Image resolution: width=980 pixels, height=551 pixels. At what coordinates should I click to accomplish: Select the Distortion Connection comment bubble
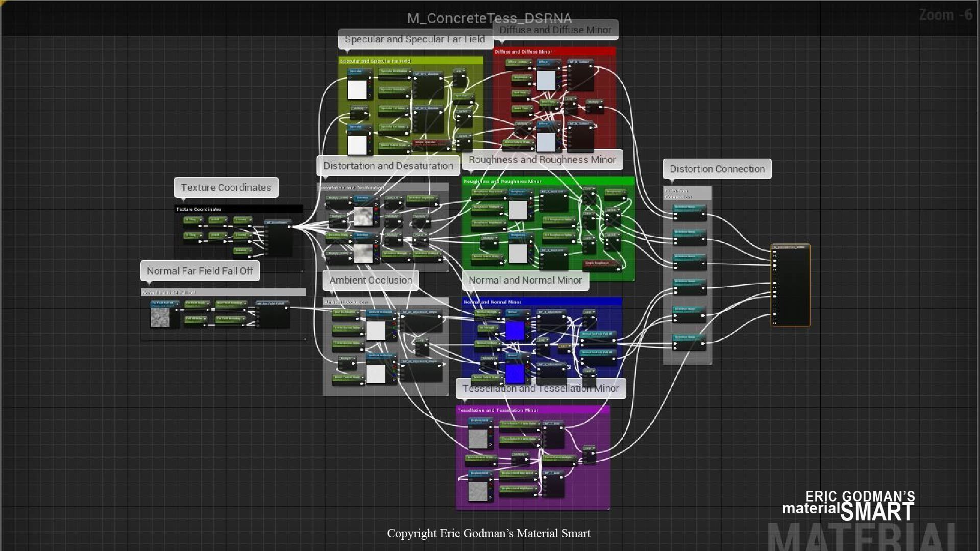coord(717,169)
